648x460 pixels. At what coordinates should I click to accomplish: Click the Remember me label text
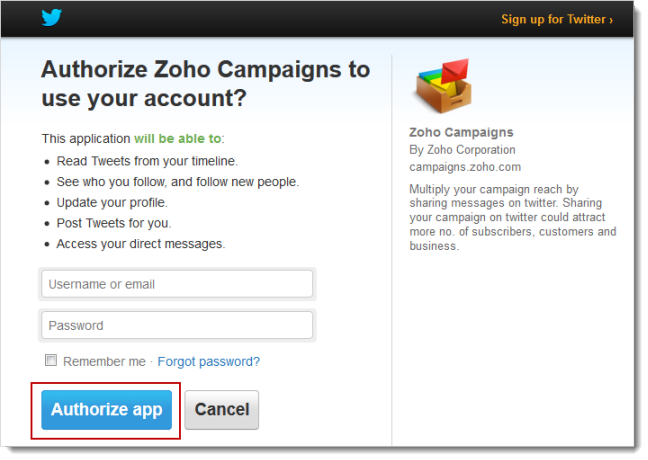pyautogui.click(x=104, y=362)
